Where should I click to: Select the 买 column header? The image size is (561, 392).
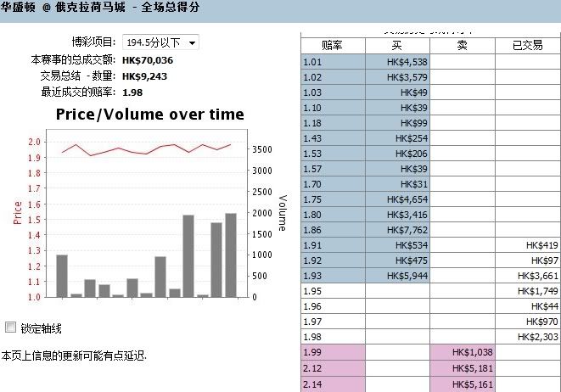pos(397,45)
